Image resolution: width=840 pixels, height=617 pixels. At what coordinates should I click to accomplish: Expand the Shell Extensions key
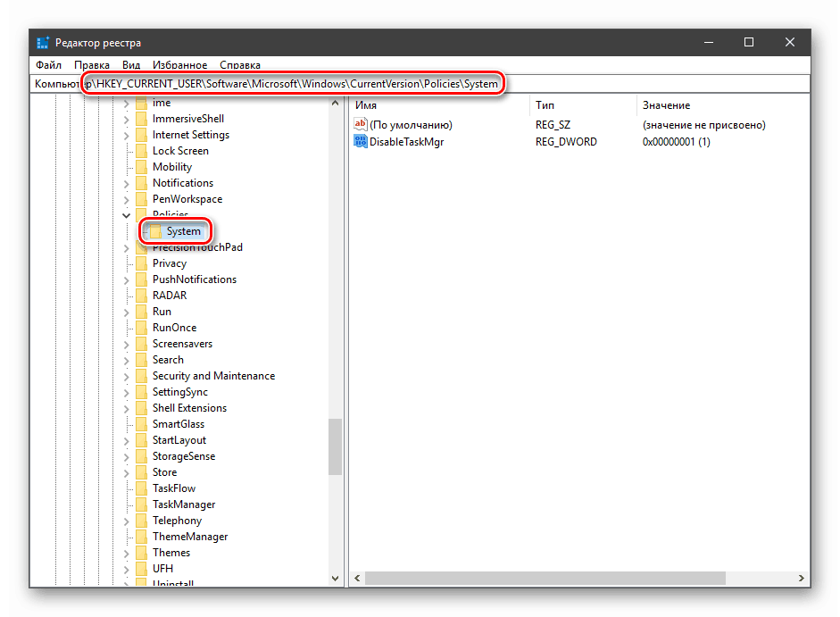coord(127,408)
